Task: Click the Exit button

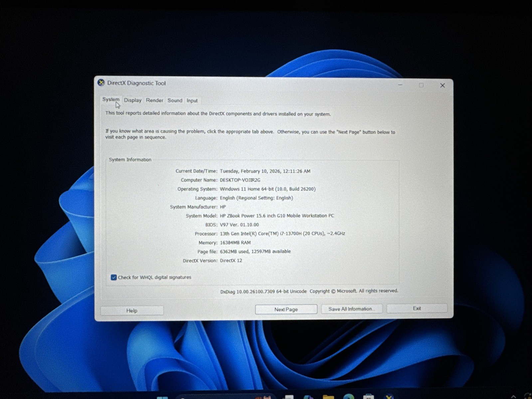Action: pos(417,308)
